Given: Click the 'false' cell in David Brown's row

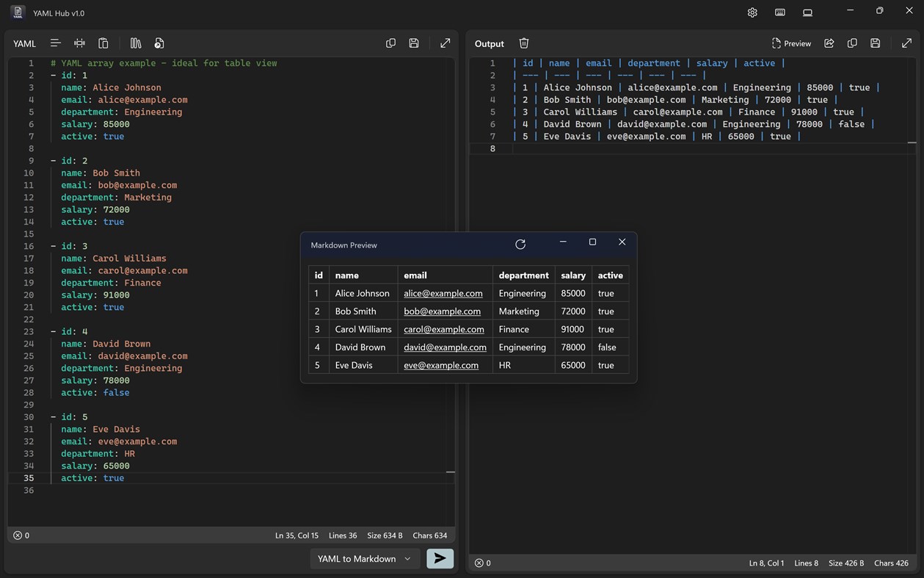Looking at the screenshot, I should [611, 347].
